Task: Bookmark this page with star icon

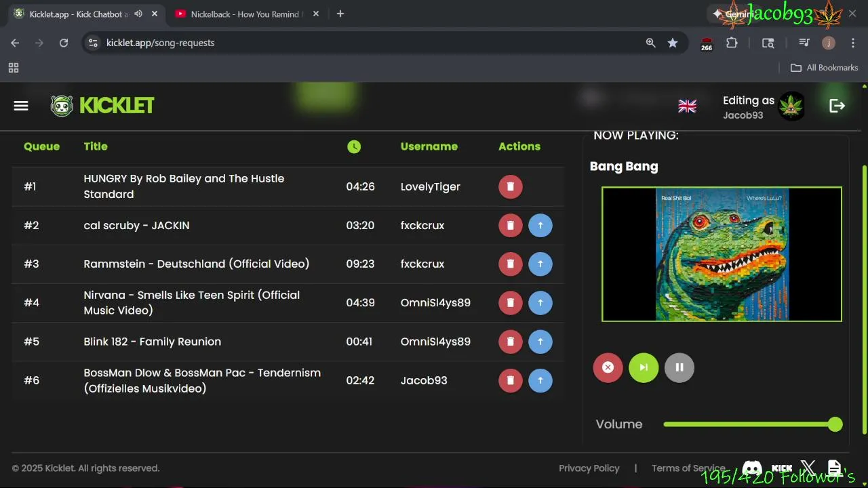Action: (x=673, y=43)
